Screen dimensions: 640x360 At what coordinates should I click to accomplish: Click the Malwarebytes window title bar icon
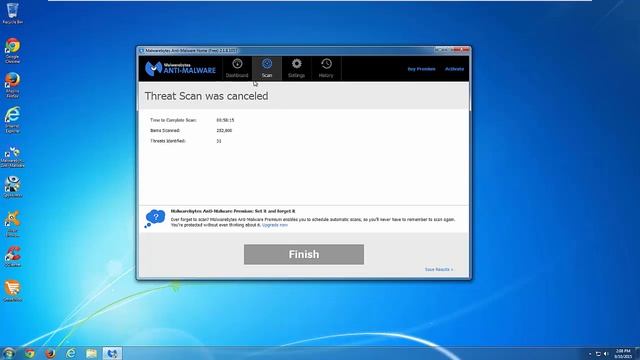142,51
